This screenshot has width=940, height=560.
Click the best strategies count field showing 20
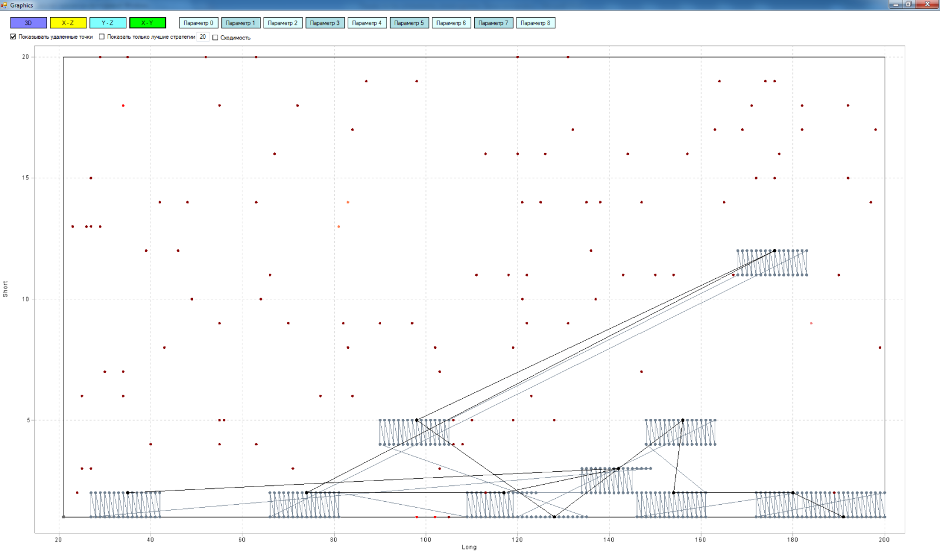[203, 36]
